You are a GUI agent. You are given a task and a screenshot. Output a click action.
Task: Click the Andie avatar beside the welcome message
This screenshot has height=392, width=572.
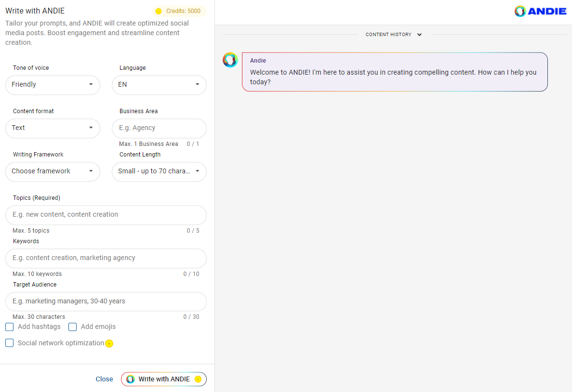pyautogui.click(x=230, y=60)
